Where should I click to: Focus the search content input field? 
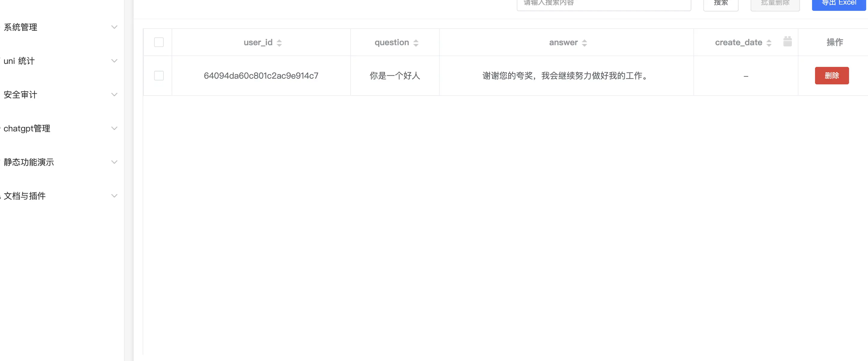[603, 4]
